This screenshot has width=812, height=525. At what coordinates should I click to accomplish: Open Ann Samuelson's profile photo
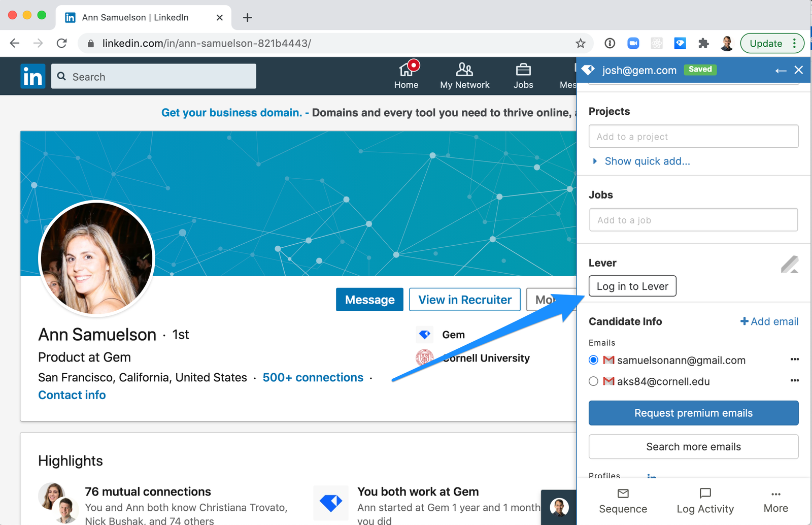(96, 258)
